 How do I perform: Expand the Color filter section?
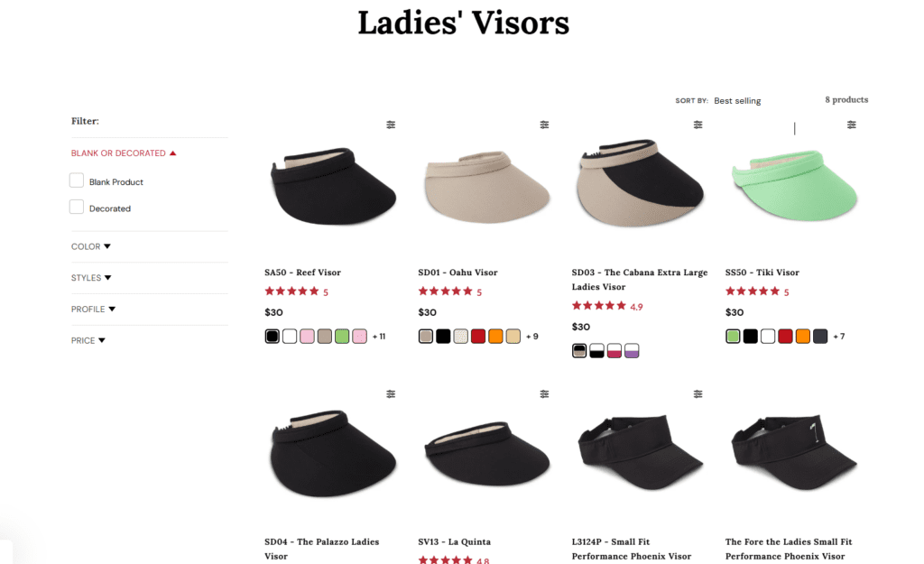(91, 247)
